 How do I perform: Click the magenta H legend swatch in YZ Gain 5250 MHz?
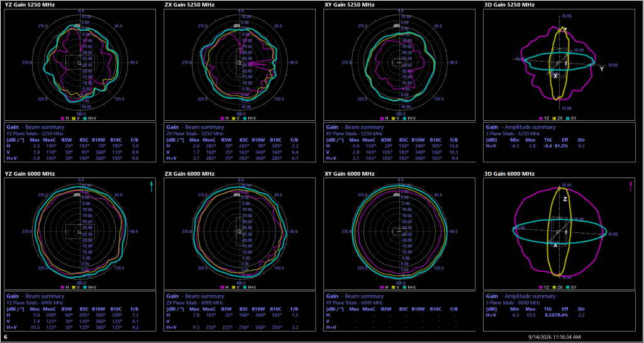(x=63, y=118)
